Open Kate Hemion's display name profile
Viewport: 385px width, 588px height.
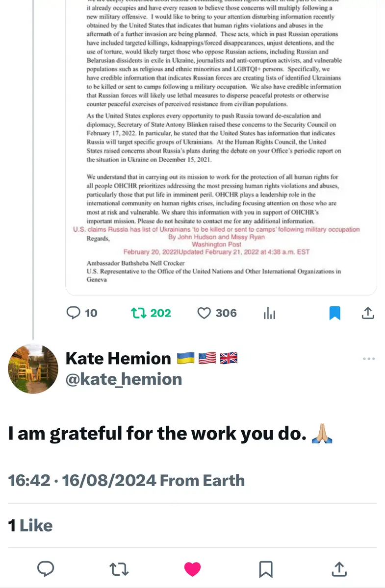pos(118,358)
